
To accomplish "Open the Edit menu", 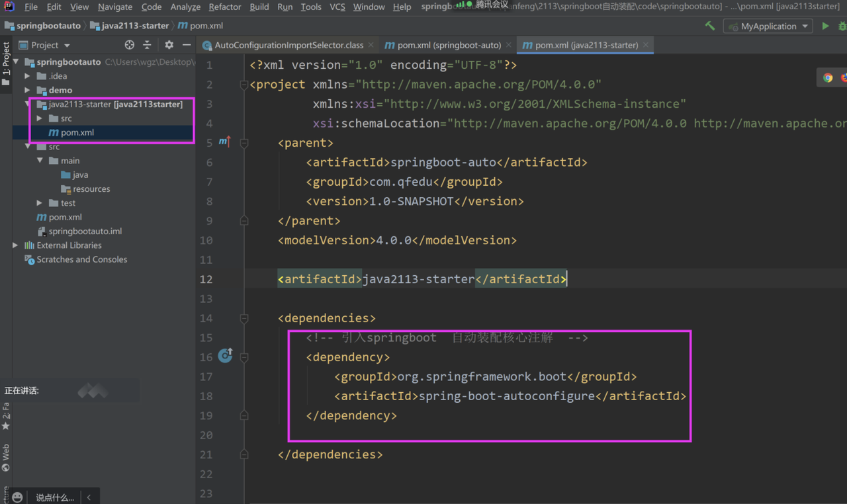I will click(54, 7).
